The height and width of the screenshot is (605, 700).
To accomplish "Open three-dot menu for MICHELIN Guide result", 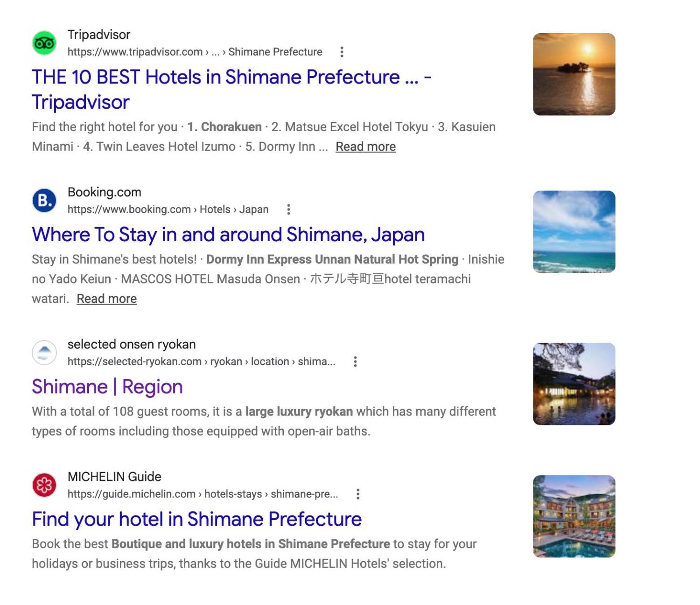I will pyautogui.click(x=358, y=494).
